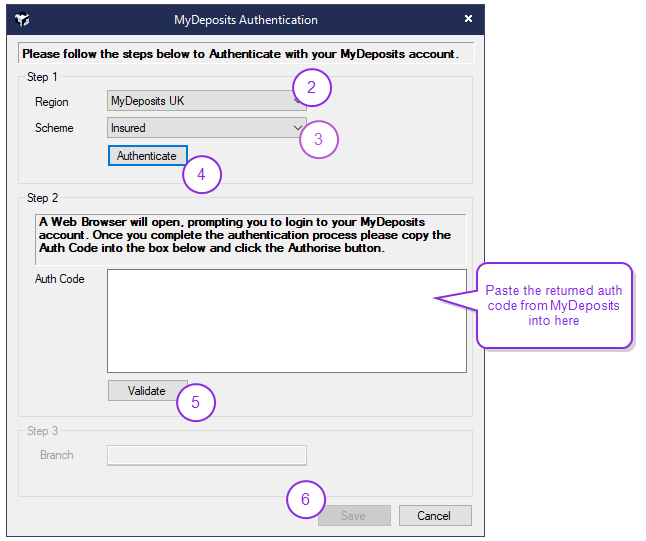Click the purple 'Paste the returned auth code' callout
This screenshot has width=646, height=541.
pos(553,305)
